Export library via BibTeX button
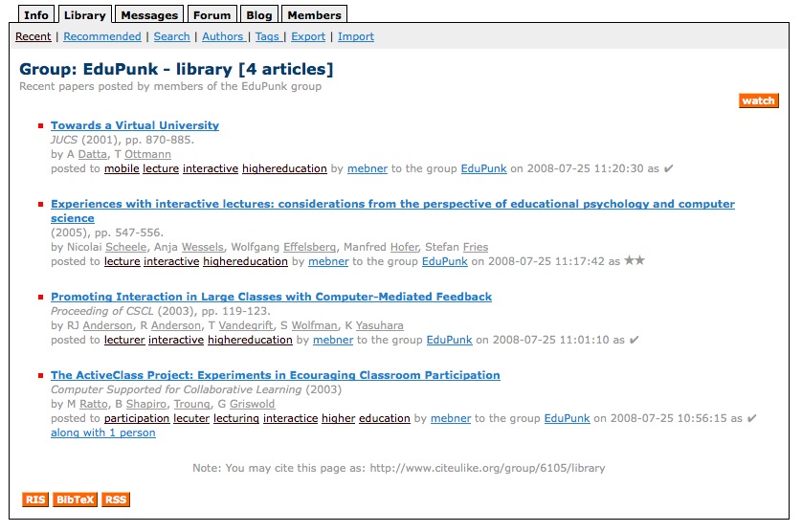The height and width of the screenshot is (532, 802). coord(76,499)
